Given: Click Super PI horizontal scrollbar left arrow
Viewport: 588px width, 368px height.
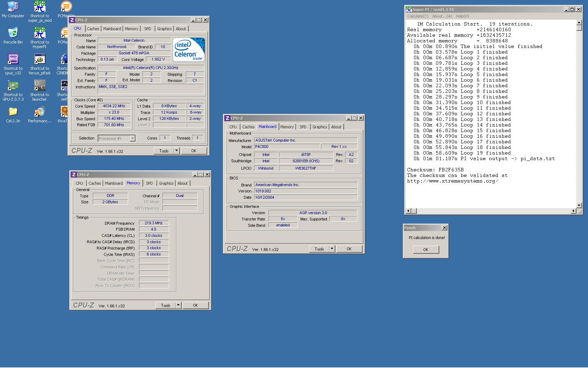Looking at the screenshot, I should click(408, 211).
